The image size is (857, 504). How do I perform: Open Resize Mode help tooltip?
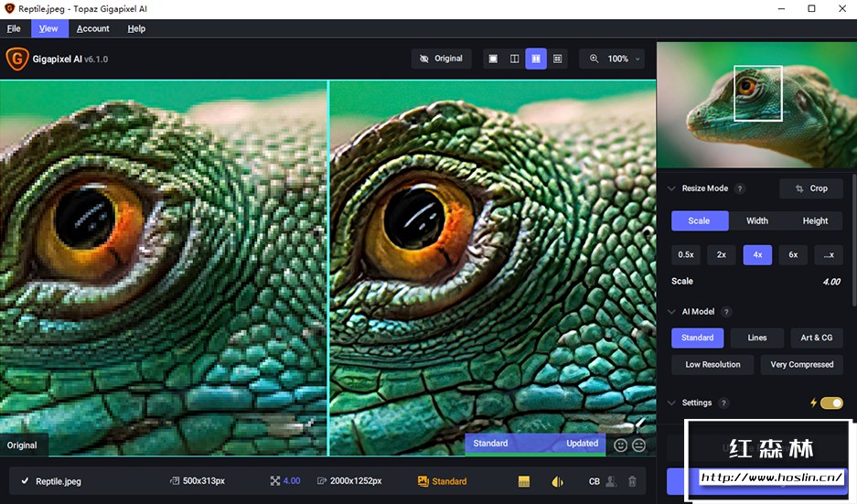(x=740, y=188)
